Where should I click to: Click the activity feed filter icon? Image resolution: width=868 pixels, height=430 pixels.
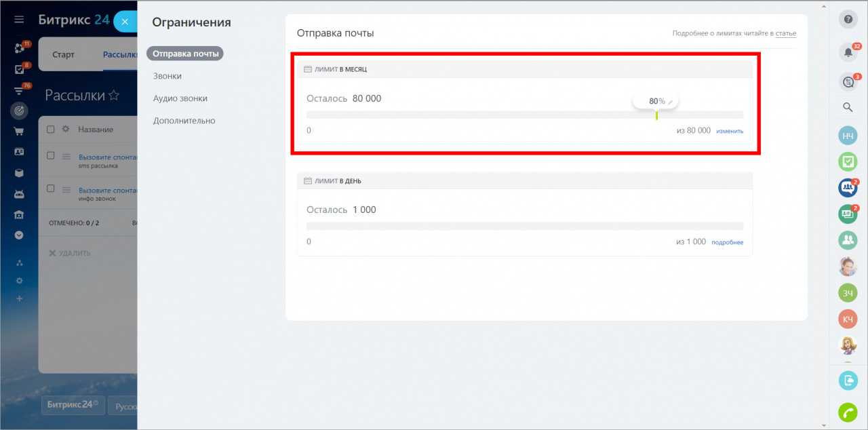(19, 91)
